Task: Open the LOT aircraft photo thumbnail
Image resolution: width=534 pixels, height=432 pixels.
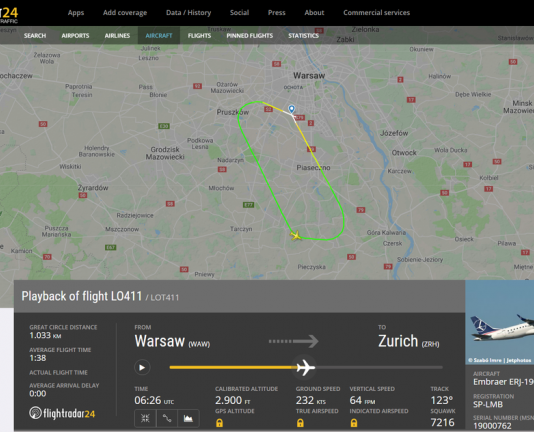Action: click(500, 322)
